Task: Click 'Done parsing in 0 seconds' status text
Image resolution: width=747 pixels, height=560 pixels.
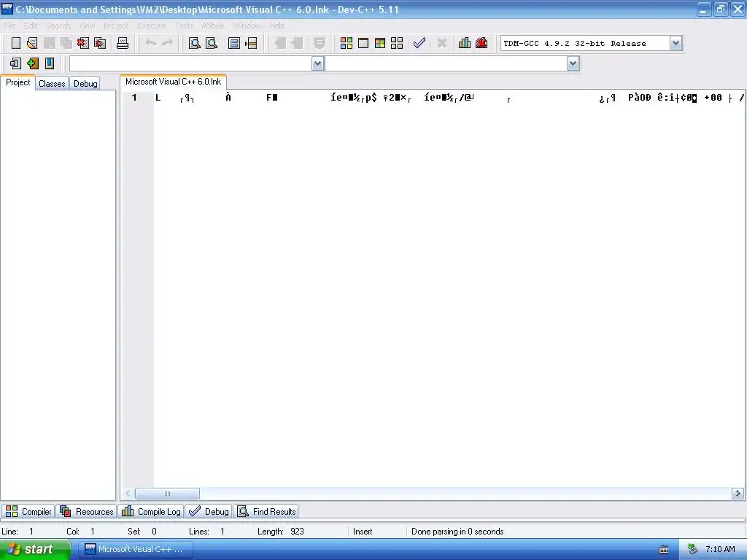Action: click(x=457, y=532)
